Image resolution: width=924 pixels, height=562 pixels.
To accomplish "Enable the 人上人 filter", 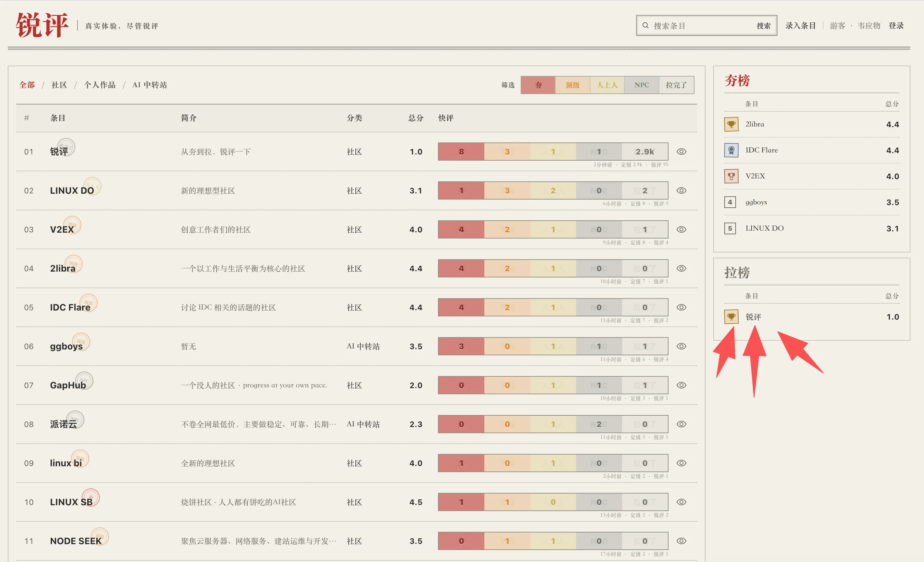I will [x=607, y=85].
